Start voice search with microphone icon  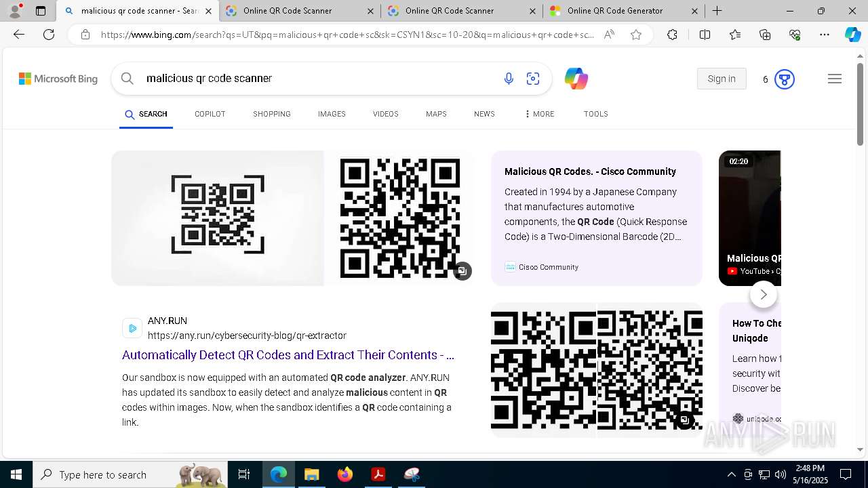[x=509, y=79]
